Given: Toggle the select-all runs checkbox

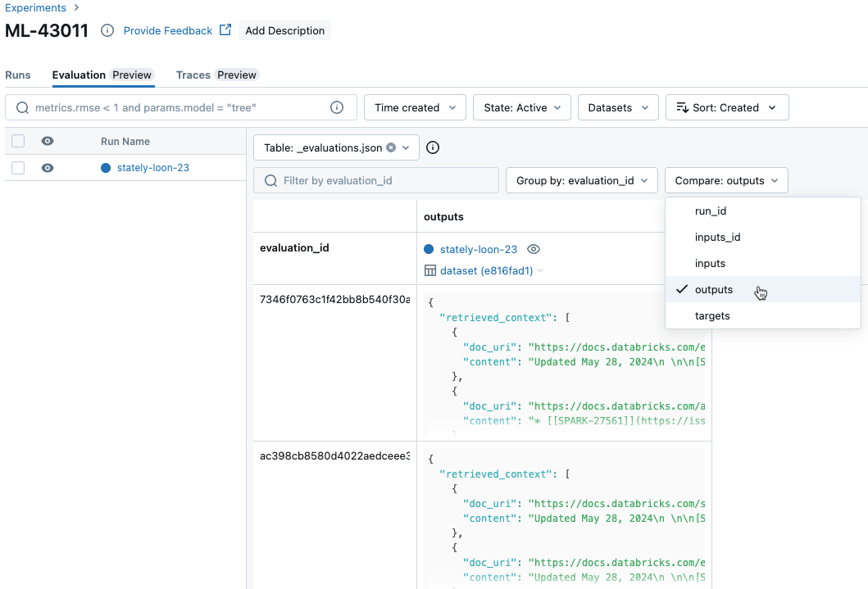Looking at the screenshot, I should pyautogui.click(x=18, y=141).
